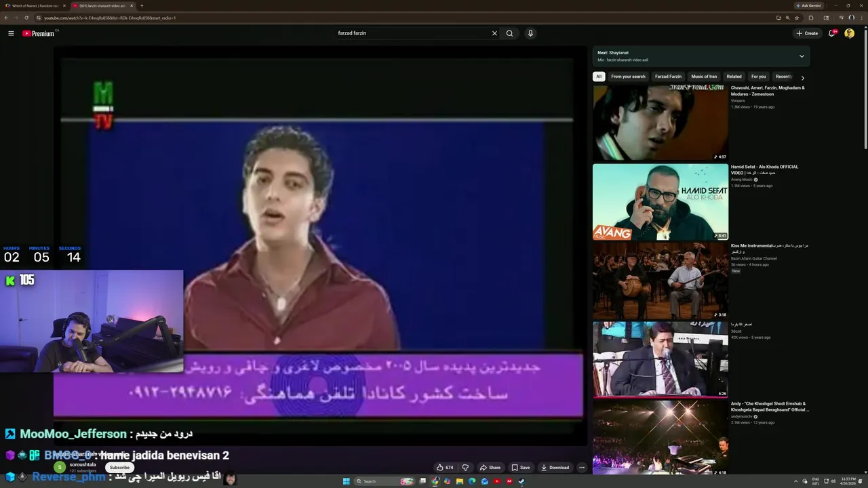Select the Music of Iran chip
868x488 pixels.
click(x=704, y=77)
